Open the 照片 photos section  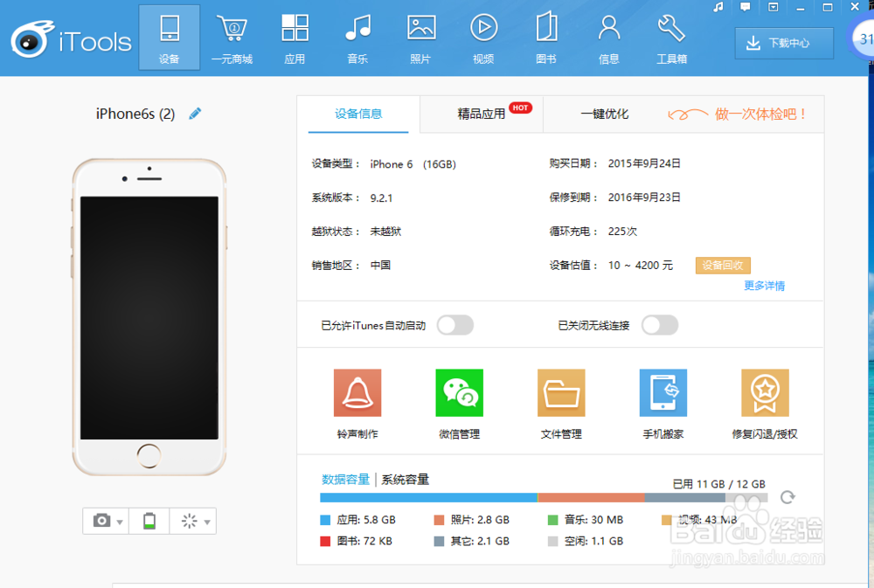click(421, 38)
